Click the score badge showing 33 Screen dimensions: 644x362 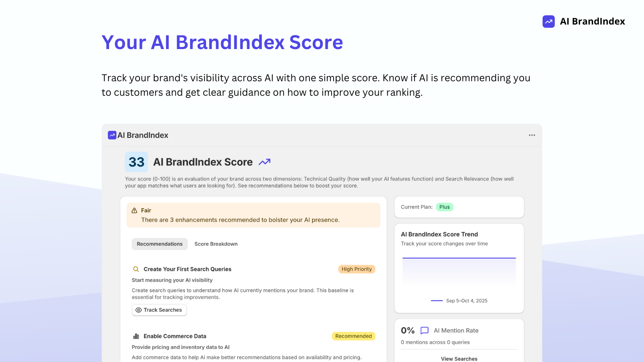(136, 162)
